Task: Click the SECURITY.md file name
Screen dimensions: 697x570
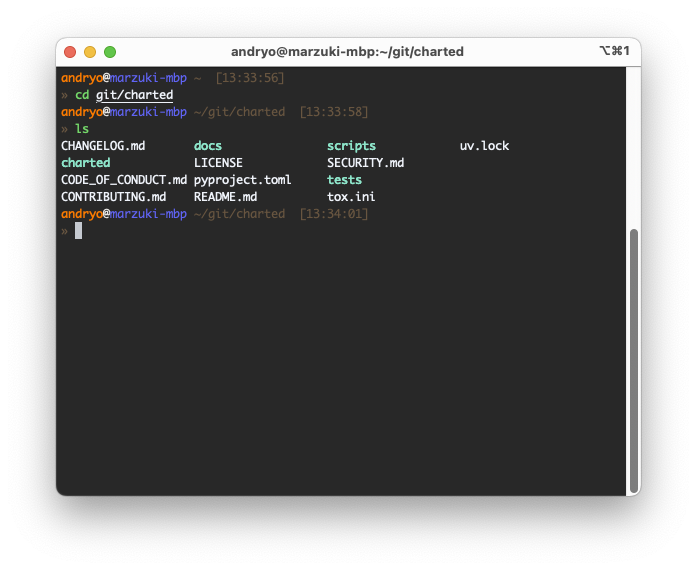Action: 365,163
